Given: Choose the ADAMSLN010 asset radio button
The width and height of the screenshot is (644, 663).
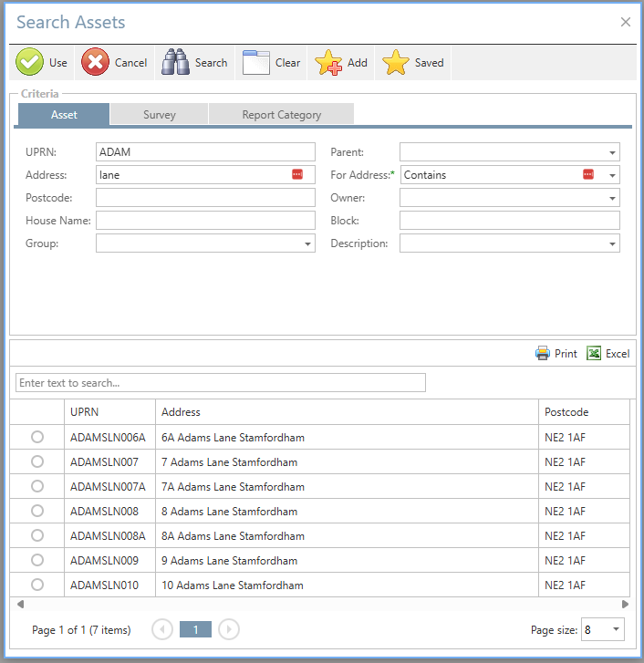Looking at the screenshot, I should 37,585.
